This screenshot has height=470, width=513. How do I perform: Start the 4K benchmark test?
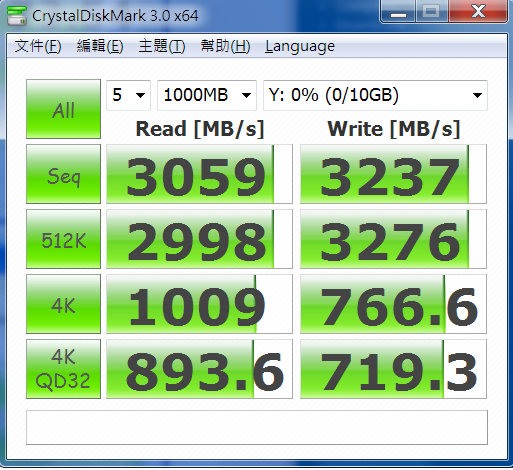(x=63, y=304)
